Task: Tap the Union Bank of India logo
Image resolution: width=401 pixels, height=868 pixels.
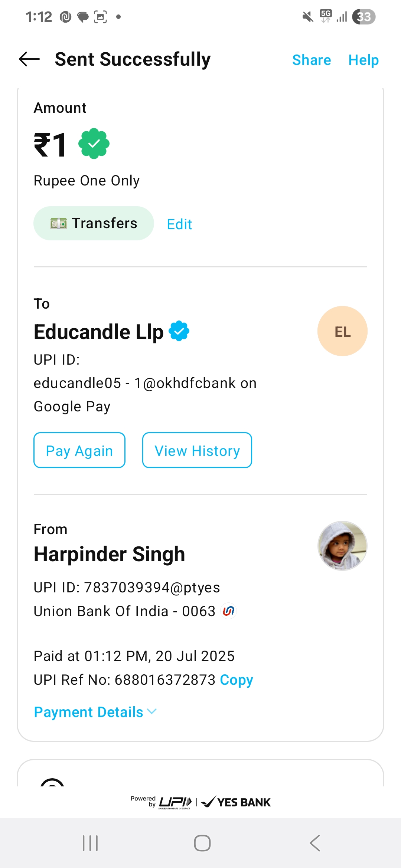Action: (229, 611)
